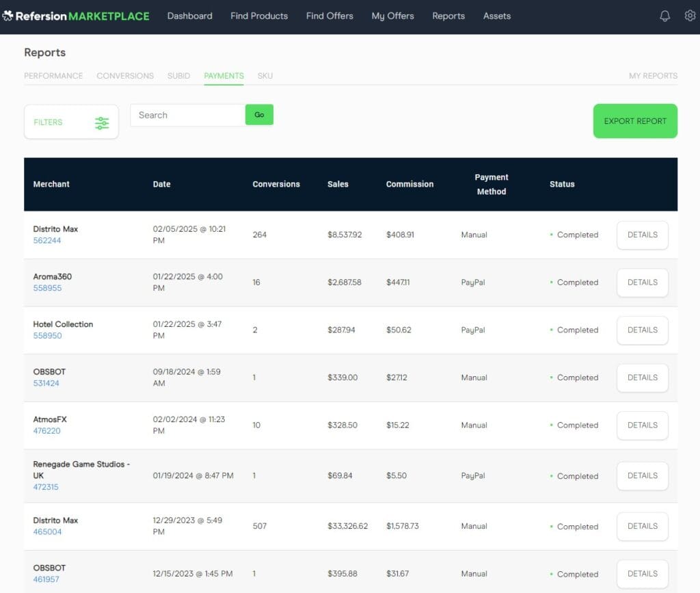This screenshot has width=700, height=593.
Task: Click the filter sliders icon
Action: 102,123
